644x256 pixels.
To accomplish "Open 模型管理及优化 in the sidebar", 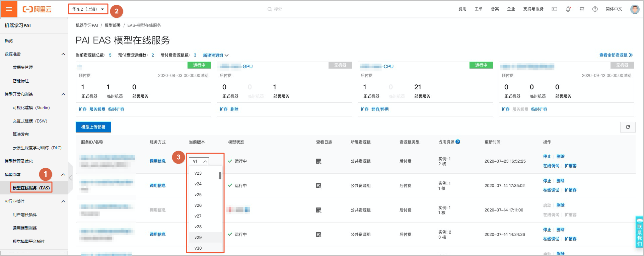I will tap(19, 161).
